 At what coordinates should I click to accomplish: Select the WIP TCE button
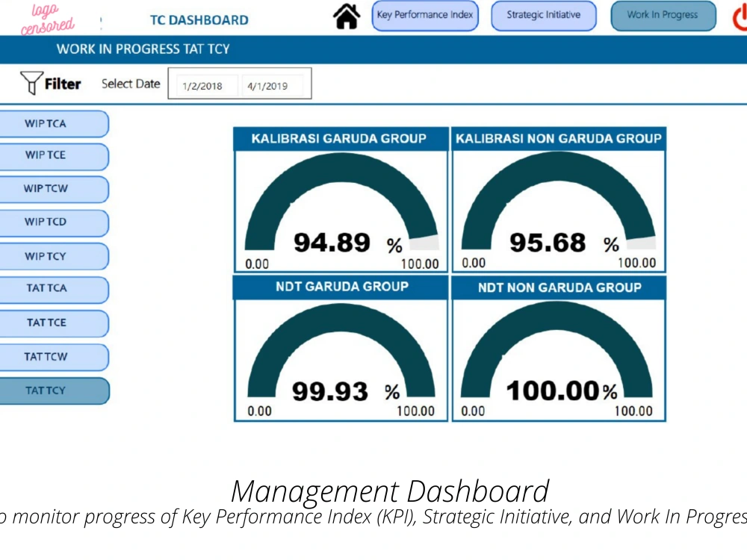click(54, 156)
